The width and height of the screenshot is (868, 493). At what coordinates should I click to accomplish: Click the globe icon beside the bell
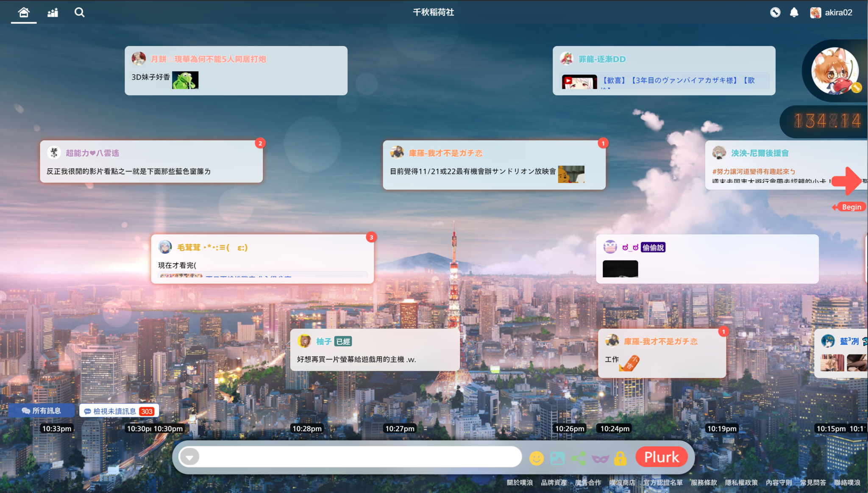(775, 13)
